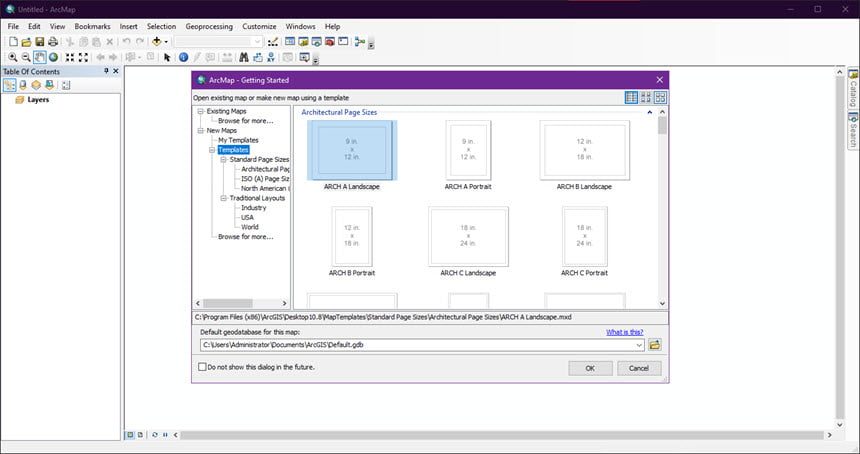Switch TOC to List By Source
Screen dimensions: 860x454
tap(23, 85)
